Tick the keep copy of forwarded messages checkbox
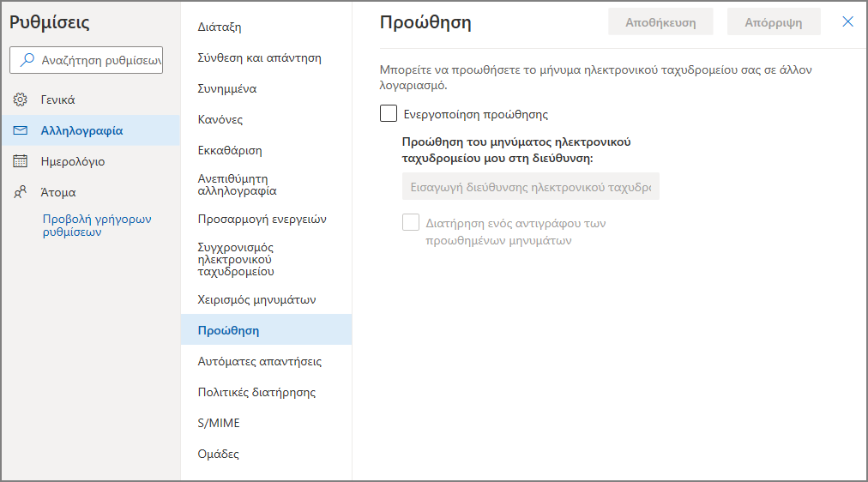 pos(411,222)
